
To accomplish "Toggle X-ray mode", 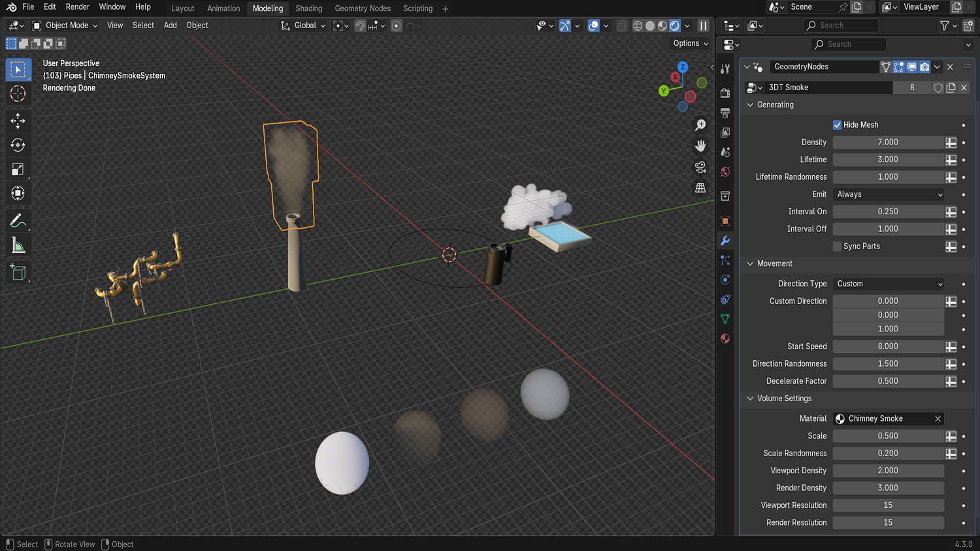I will (621, 25).
